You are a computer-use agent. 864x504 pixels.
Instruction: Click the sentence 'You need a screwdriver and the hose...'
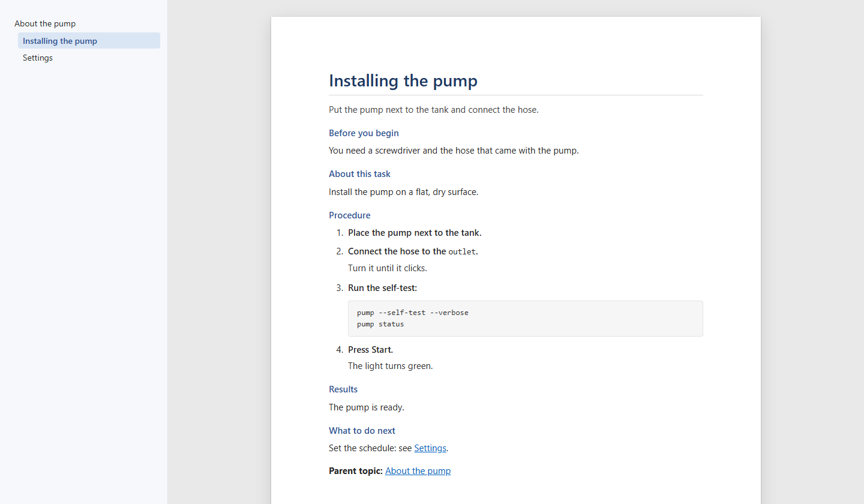[454, 151]
